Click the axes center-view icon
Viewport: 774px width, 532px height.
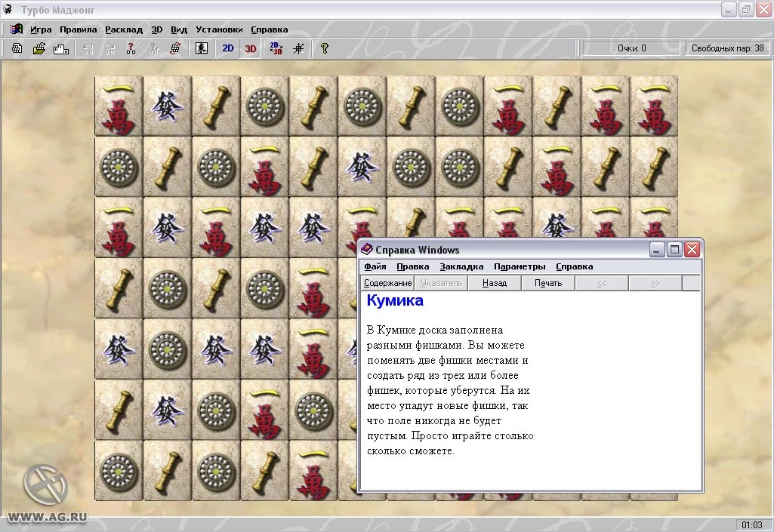click(298, 48)
